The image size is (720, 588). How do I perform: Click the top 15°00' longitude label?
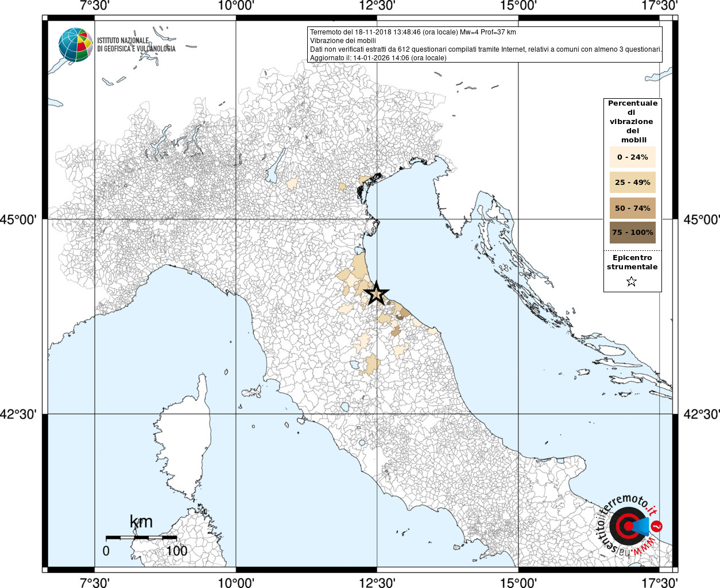click(x=518, y=6)
